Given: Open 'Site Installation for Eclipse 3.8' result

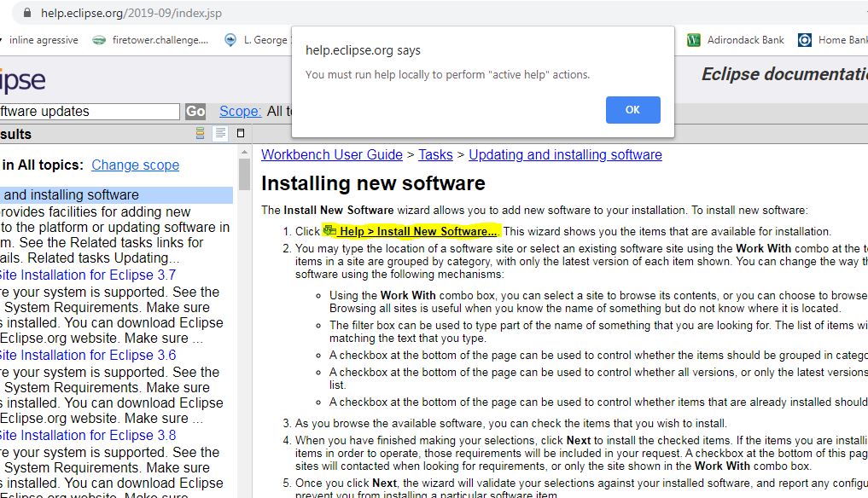Looking at the screenshot, I should (87, 436).
